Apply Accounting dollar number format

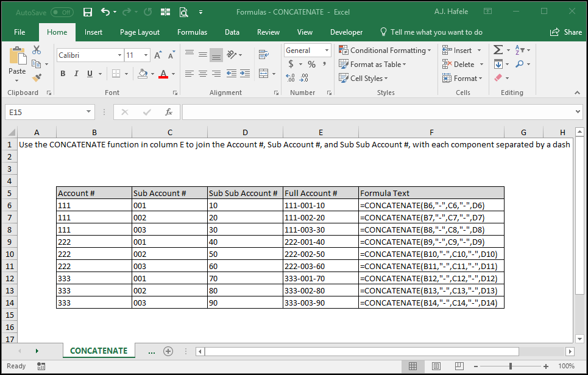[x=291, y=64]
